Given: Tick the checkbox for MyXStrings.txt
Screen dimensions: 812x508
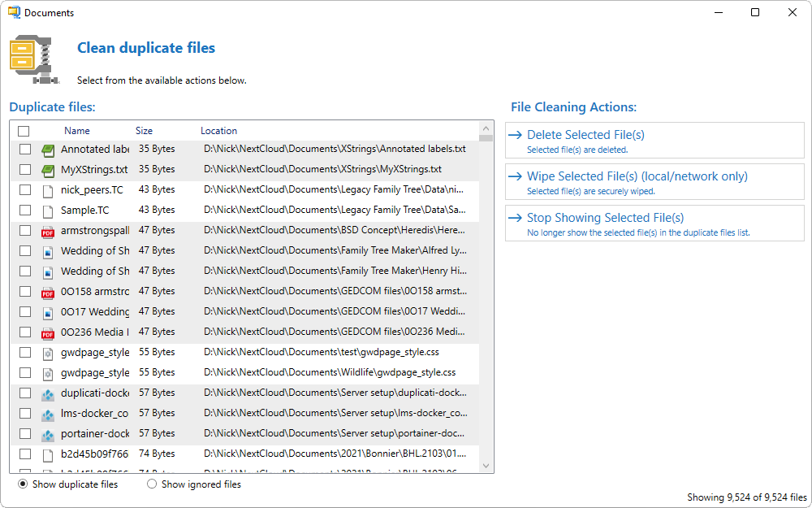Looking at the screenshot, I should 25,170.
